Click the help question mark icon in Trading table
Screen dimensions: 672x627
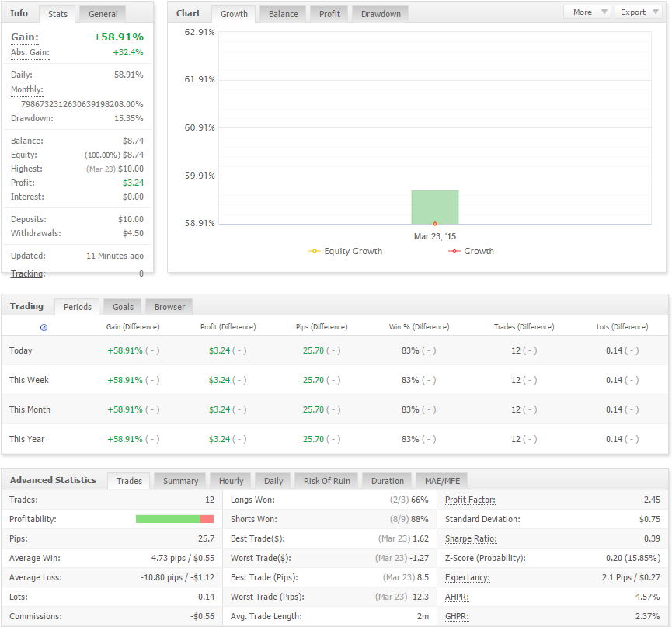click(x=44, y=327)
